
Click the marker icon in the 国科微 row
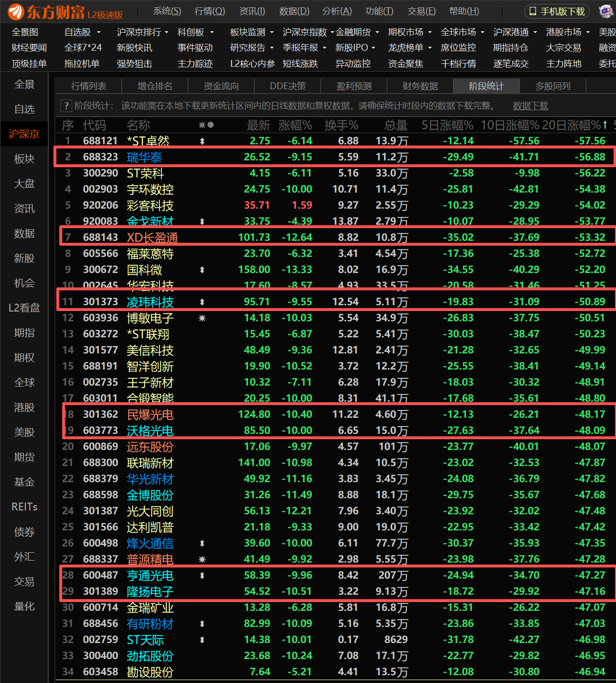coord(202,270)
